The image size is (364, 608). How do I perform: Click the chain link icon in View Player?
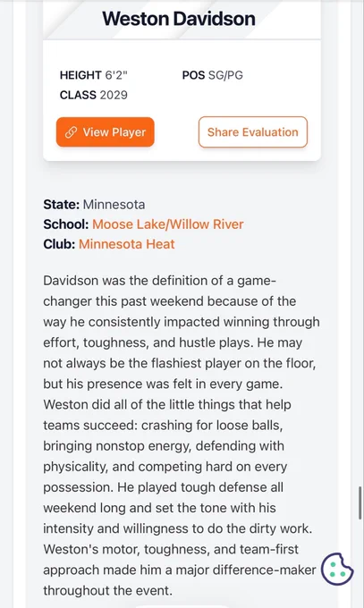coord(71,132)
